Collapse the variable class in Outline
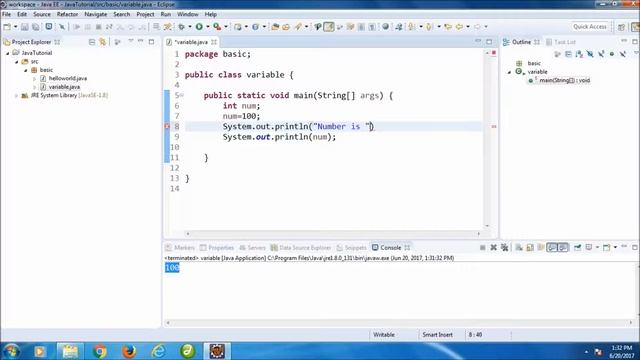 (509, 72)
